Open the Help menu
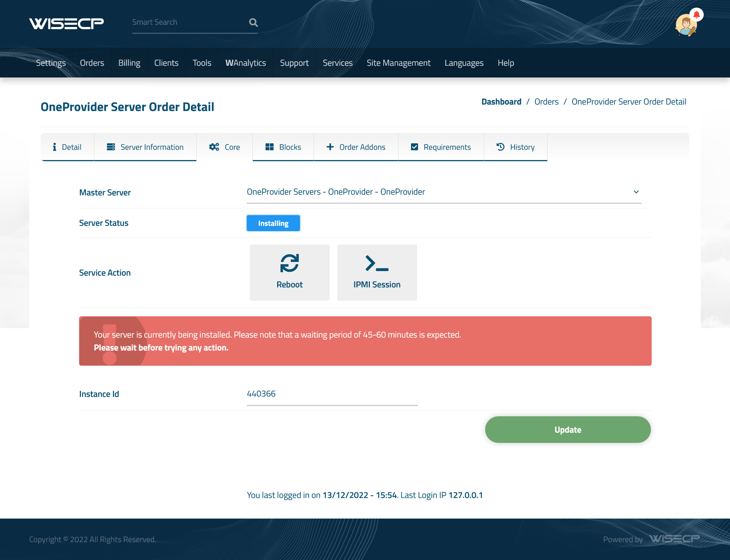Viewport: 730px width, 560px height. [x=506, y=63]
